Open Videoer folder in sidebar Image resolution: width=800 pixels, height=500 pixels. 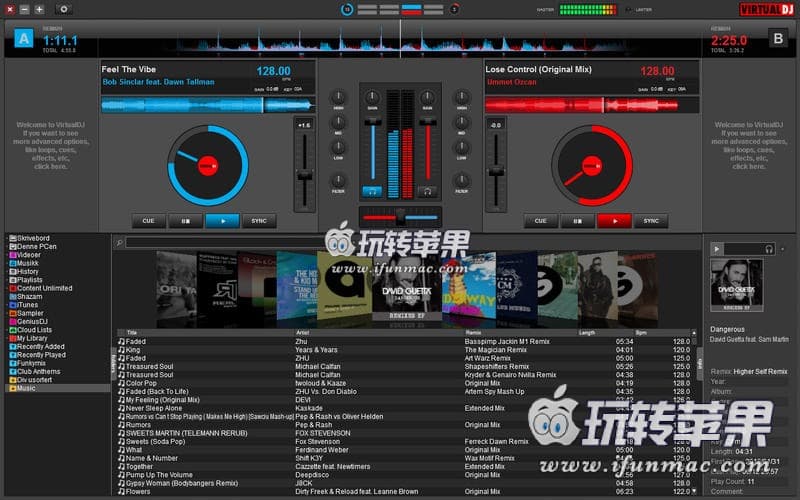[29, 255]
